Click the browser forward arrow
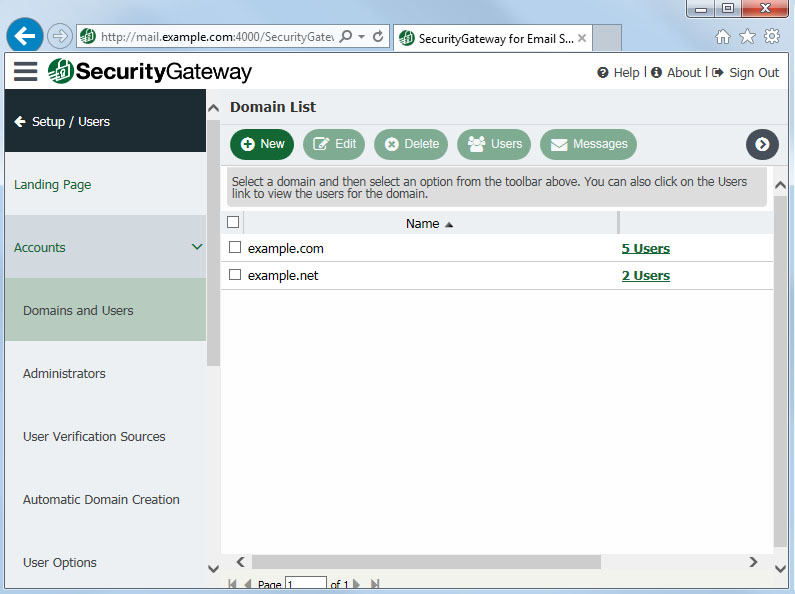Viewport: 795px width, 594px height. pos(60,36)
